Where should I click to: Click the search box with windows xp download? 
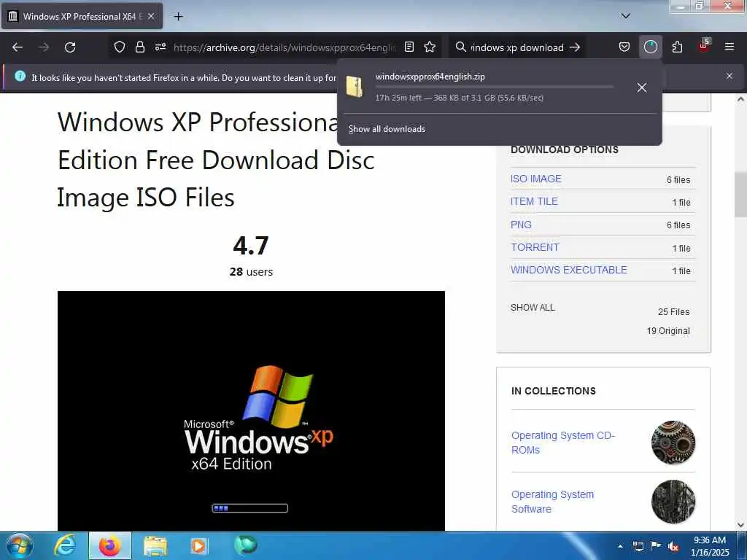517,47
